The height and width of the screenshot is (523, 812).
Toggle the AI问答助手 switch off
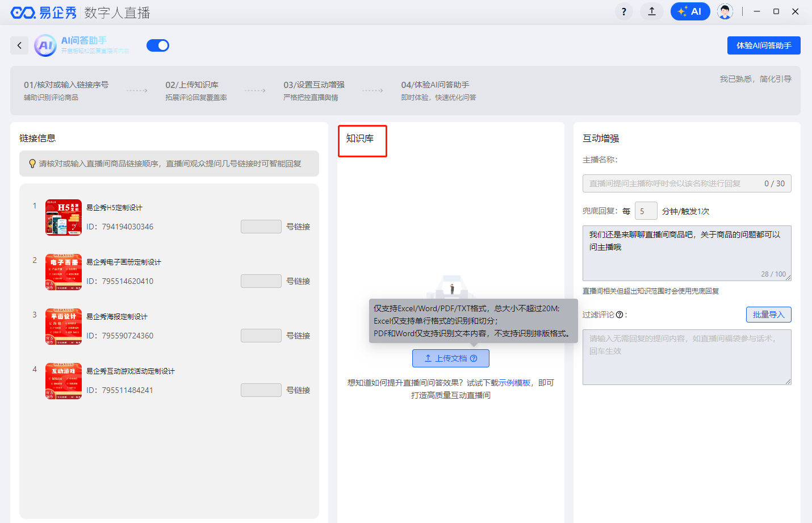[x=158, y=45]
